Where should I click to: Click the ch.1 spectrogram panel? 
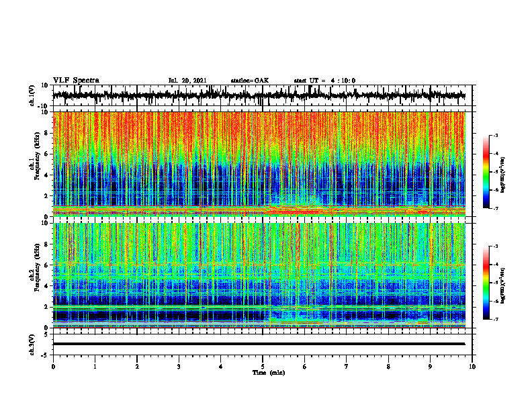pyautogui.click(x=259, y=164)
